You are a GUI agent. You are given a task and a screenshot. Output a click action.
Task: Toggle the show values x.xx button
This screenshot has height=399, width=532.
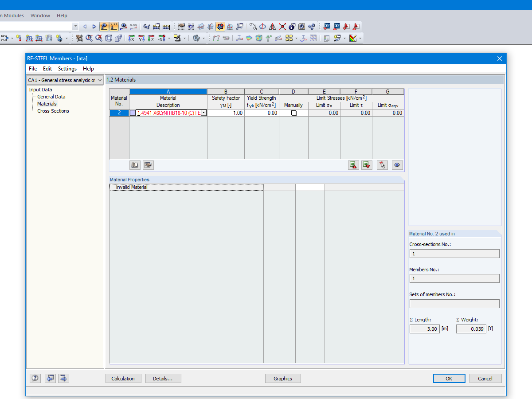114,27
